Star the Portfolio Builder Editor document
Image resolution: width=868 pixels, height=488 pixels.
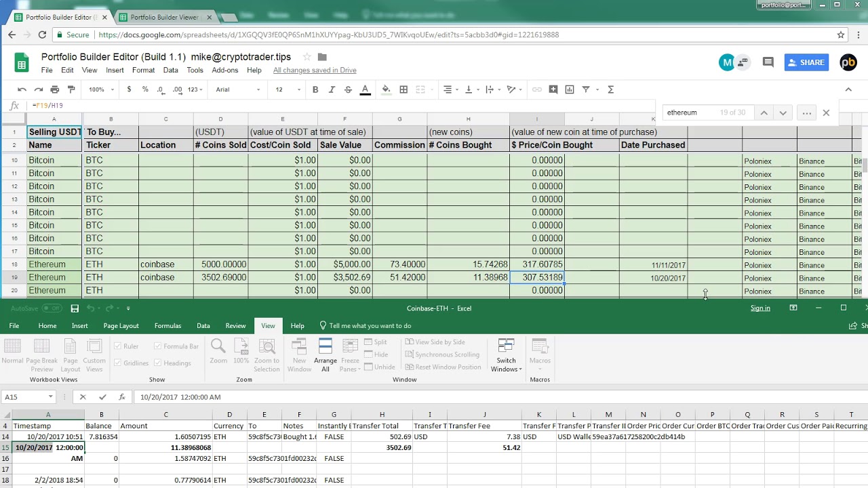point(307,57)
